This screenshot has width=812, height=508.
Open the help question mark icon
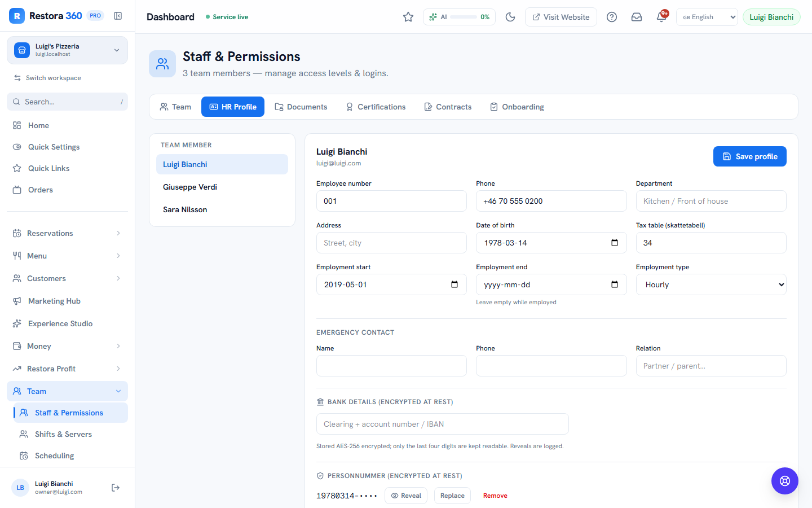(612, 17)
